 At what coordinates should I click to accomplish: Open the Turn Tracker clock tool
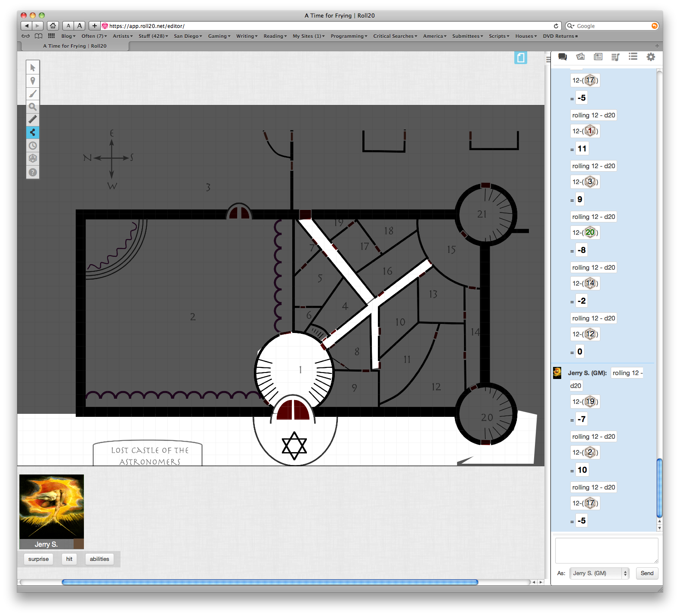pos(33,146)
